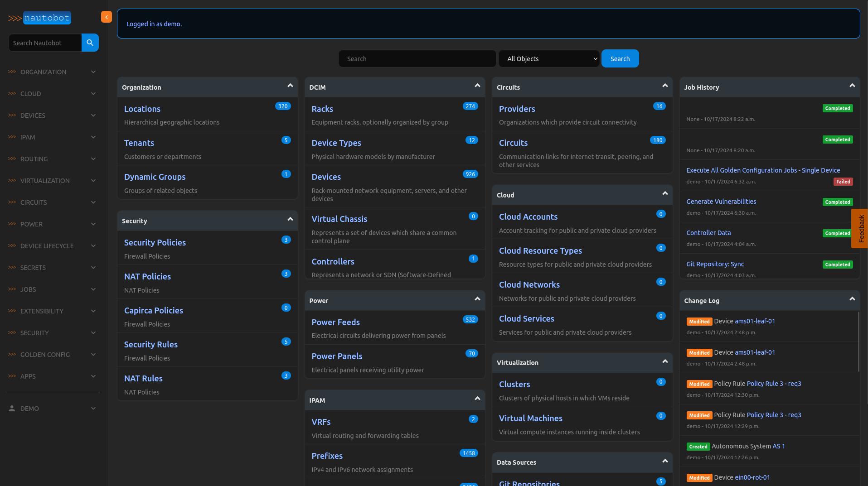Screen dimensions: 868x486
Task: Click the Failed job status badge
Action: (x=843, y=182)
